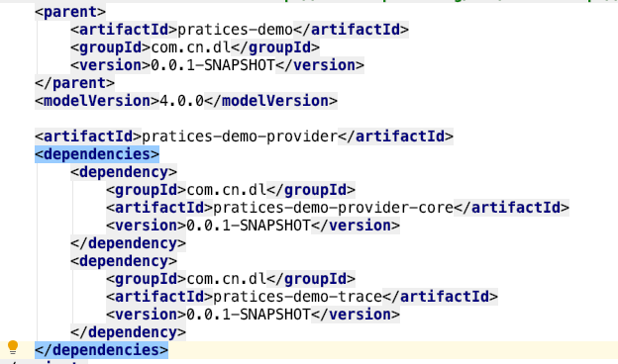Click parent version 0.0.1-SNAPSHOT value
The width and height of the screenshot is (618, 364).
(213, 65)
